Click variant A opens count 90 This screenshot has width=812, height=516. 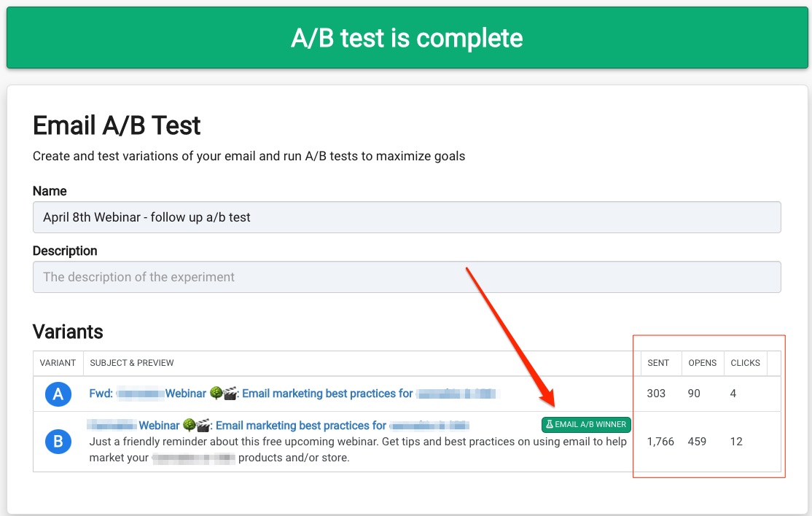point(694,394)
